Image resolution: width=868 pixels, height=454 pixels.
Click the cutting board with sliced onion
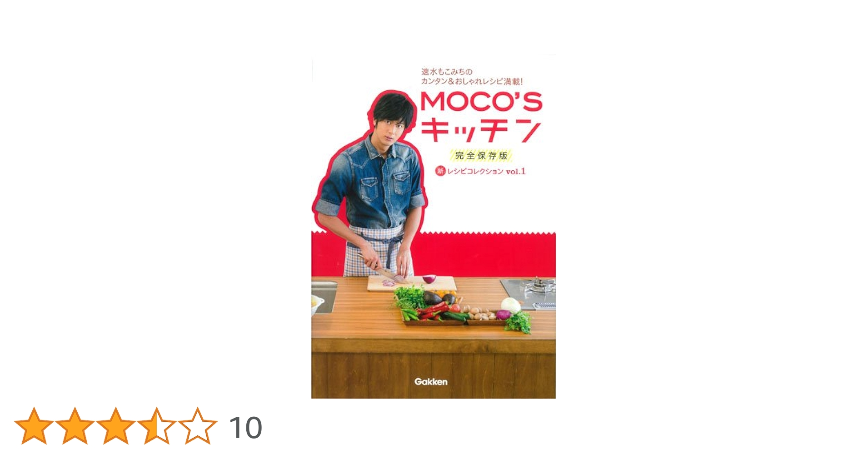tap(411, 283)
